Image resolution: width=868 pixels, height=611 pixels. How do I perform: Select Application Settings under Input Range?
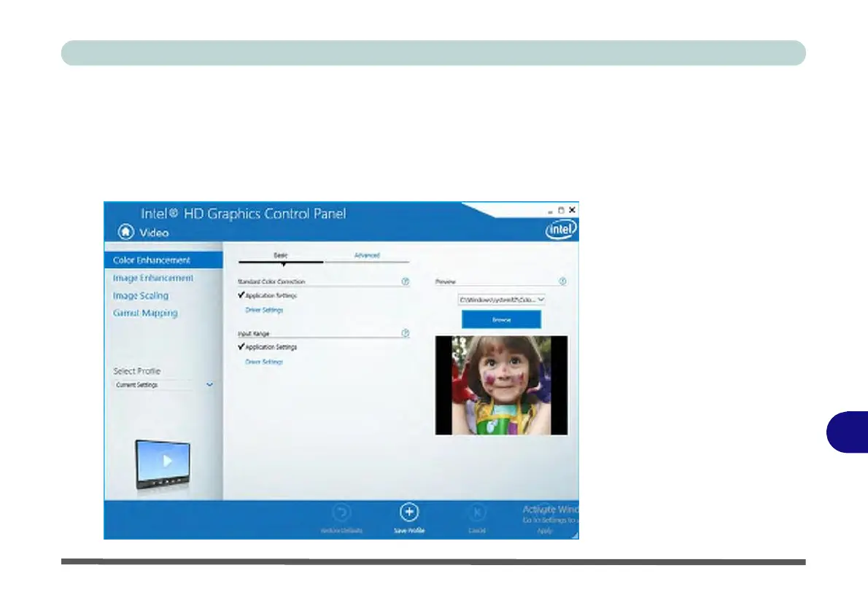click(268, 347)
